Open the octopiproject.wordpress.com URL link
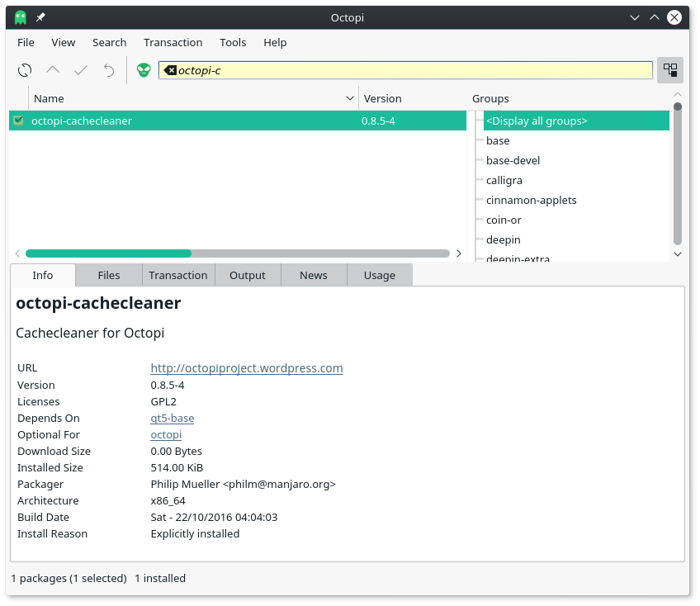700x606 pixels. click(x=247, y=368)
